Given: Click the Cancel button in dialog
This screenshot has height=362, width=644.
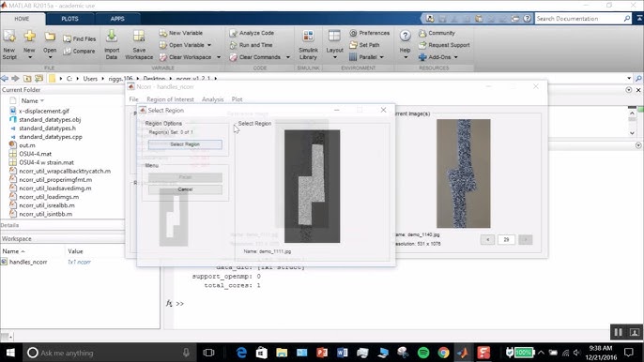Looking at the screenshot, I should coord(185,189).
